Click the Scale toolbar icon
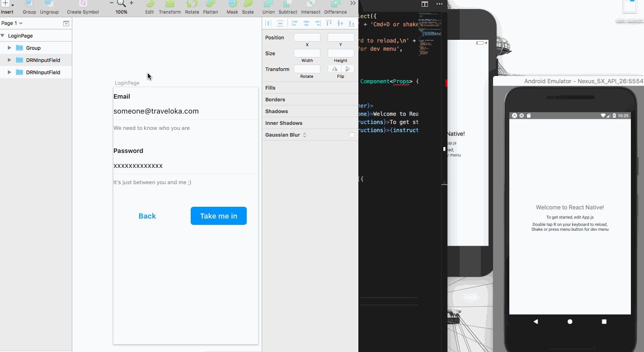Screen dimensions: 644x352 click(x=248, y=3)
